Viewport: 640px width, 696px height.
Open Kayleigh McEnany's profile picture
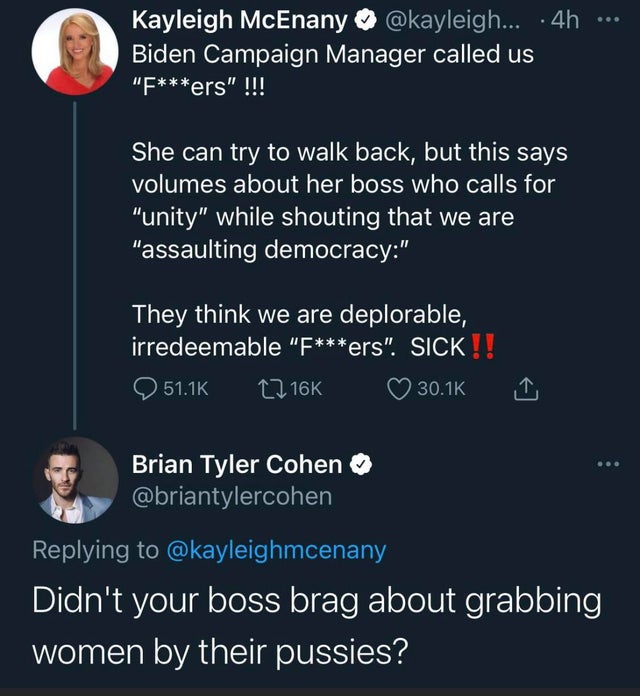pyautogui.click(x=73, y=52)
